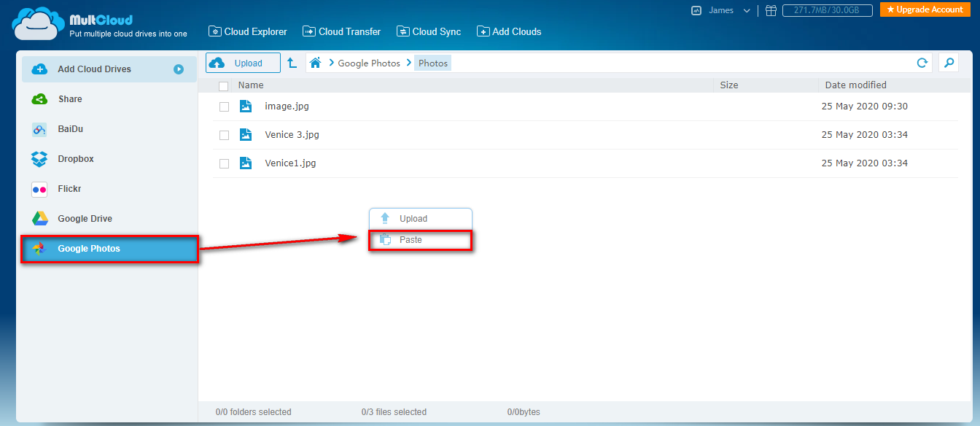Choose Paste from context menu
Image resolution: width=980 pixels, height=426 pixels.
tap(421, 240)
